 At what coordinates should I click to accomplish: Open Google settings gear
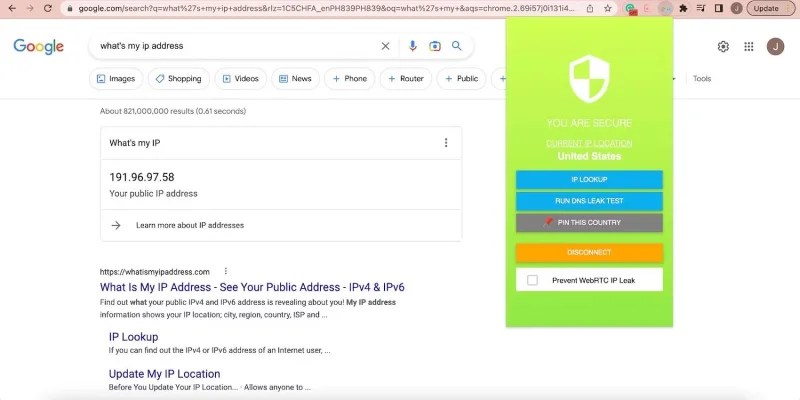[x=723, y=46]
